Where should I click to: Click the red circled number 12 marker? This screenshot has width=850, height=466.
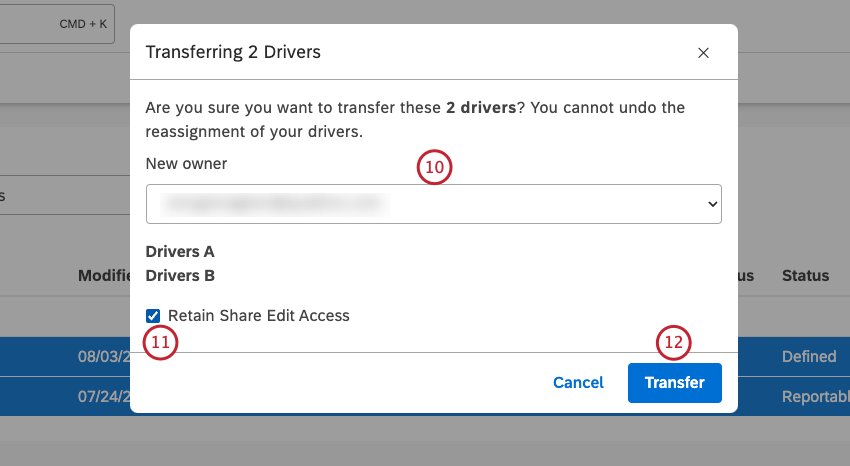(x=674, y=343)
